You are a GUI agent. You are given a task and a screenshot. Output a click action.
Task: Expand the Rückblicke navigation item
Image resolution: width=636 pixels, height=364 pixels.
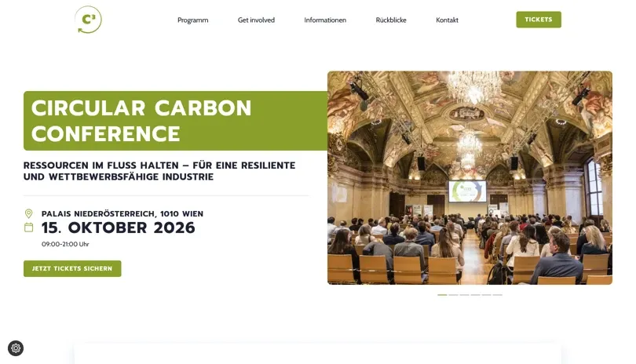click(391, 20)
